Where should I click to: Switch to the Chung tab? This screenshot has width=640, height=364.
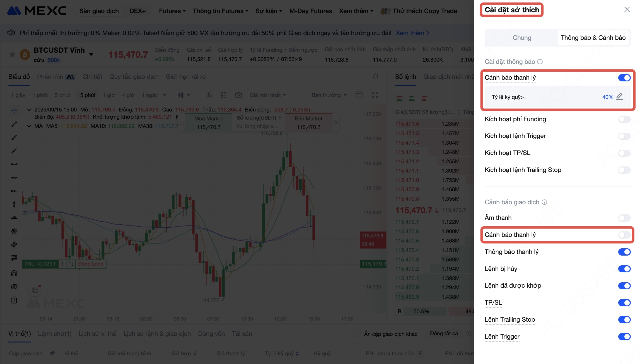tap(522, 38)
